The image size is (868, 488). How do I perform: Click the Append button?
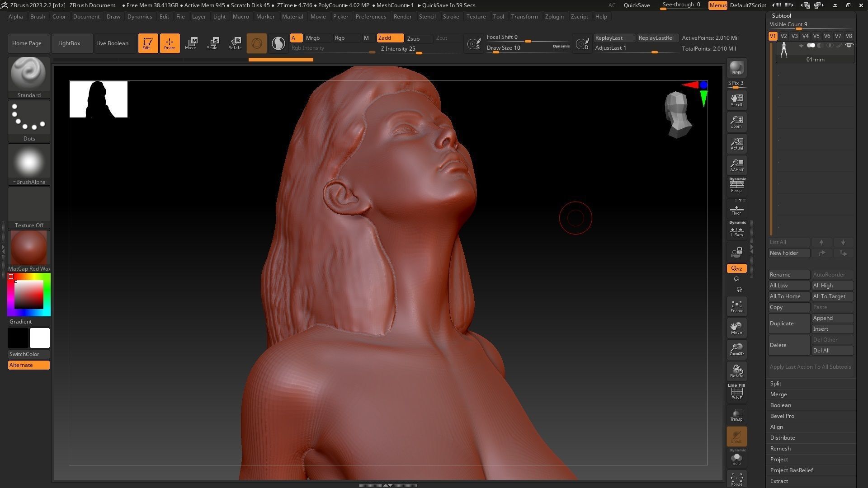(833, 318)
